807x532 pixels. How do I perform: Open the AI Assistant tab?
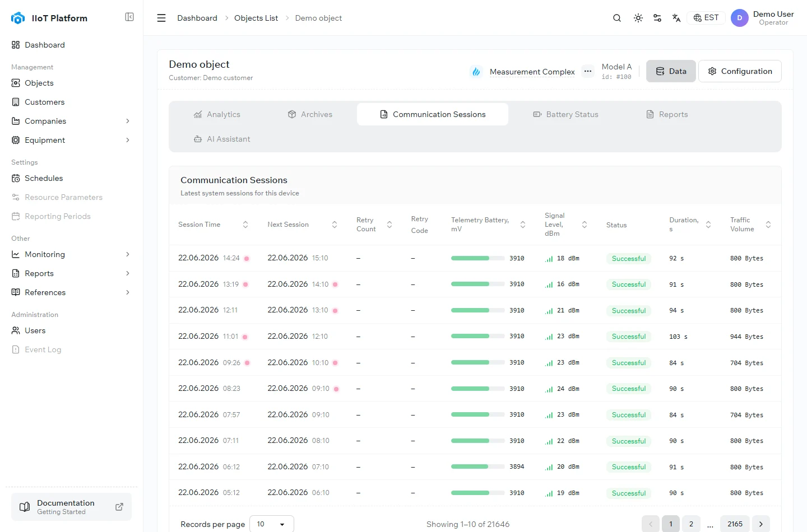[x=222, y=139]
